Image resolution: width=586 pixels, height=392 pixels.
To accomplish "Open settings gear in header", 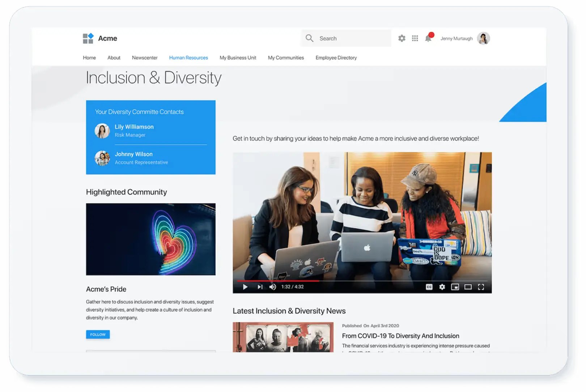I will pos(402,38).
